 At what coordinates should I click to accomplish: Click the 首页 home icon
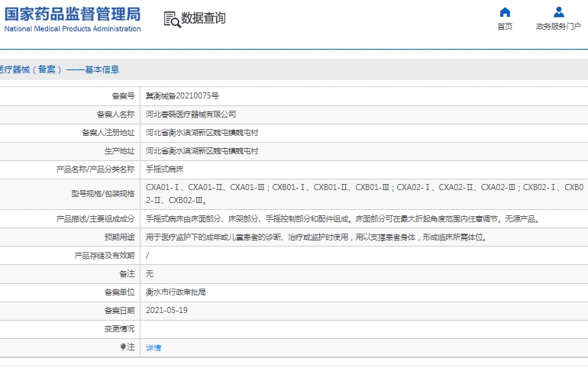[505, 12]
